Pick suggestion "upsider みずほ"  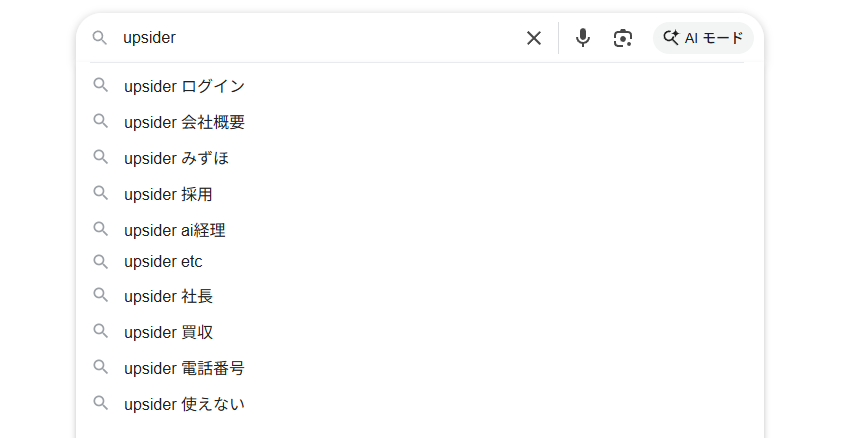[x=177, y=158]
